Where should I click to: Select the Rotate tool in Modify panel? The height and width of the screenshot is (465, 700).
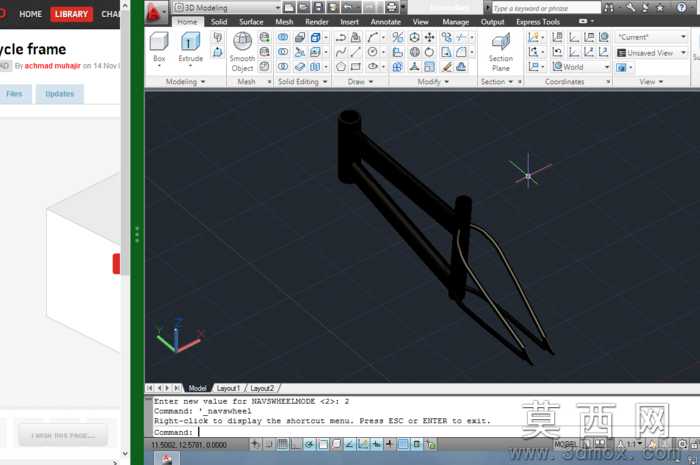[x=429, y=52]
